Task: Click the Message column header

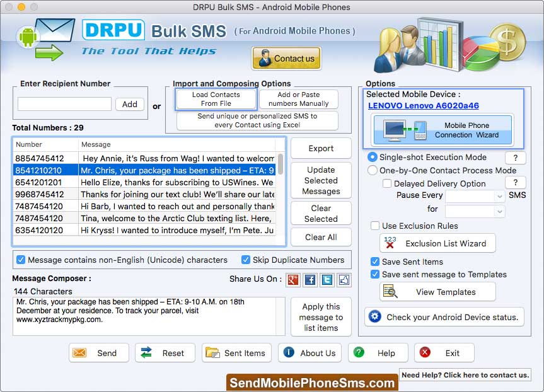Action: tap(177, 145)
